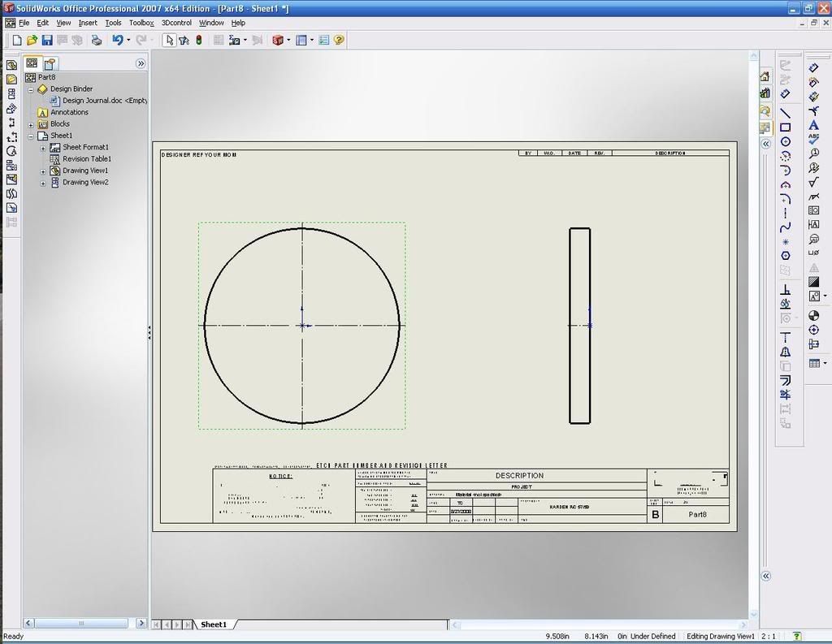This screenshot has height=644, width=832.
Task: Select Revision Table1 in the feature tree
Action: 87,159
